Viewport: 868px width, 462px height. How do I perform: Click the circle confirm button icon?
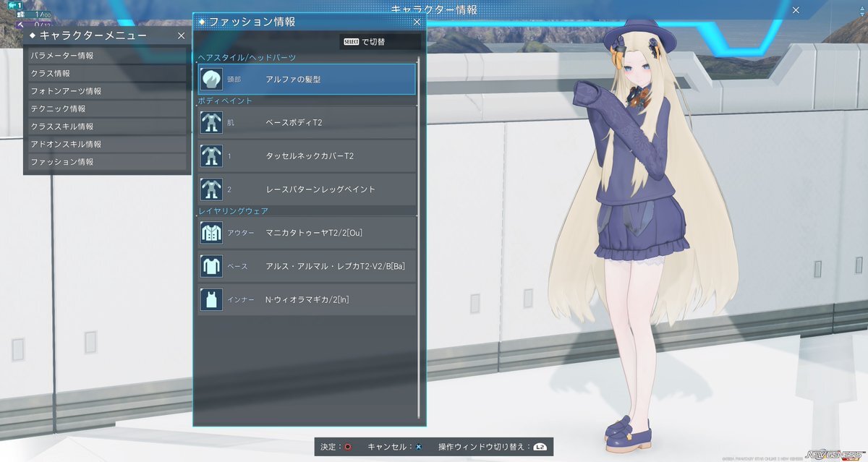point(347,447)
